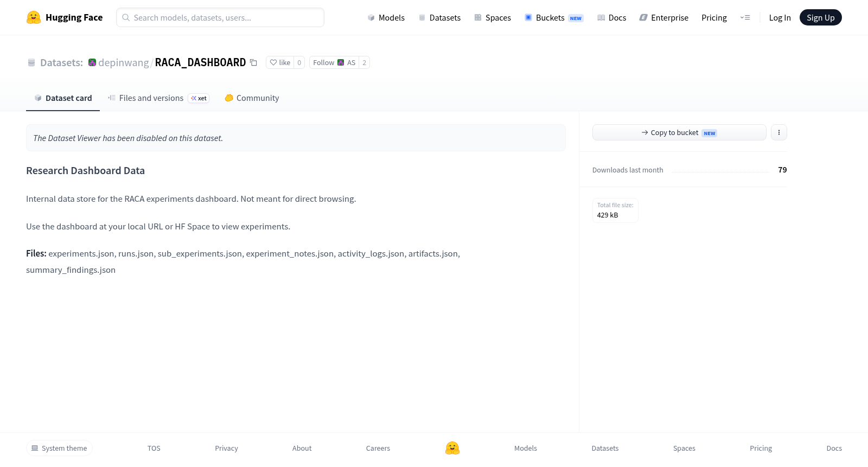Viewport: 868px width, 467px height.
Task: Switch to Files and versions tab
Action: pyautogui.click(x=151, y=98)
